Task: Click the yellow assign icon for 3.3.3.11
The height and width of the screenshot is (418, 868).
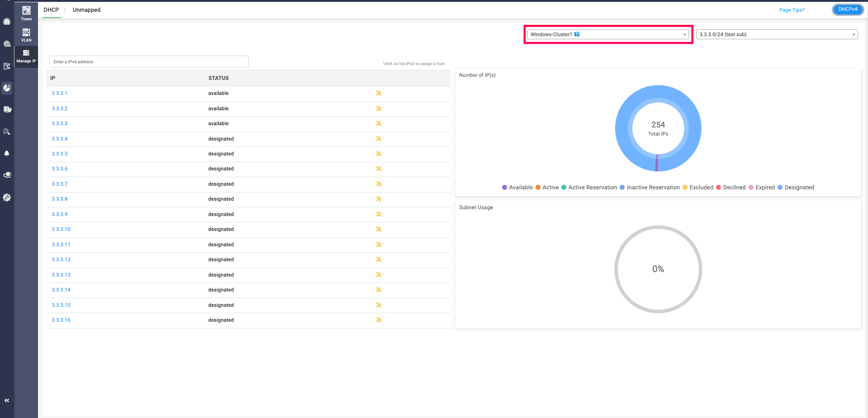Action: 379,244
